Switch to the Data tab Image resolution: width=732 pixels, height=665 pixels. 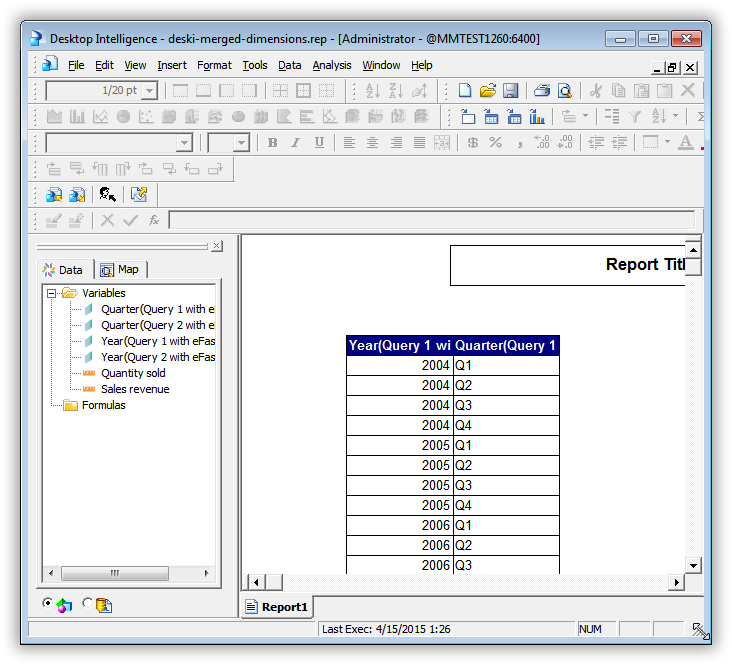tap(63, 270)
